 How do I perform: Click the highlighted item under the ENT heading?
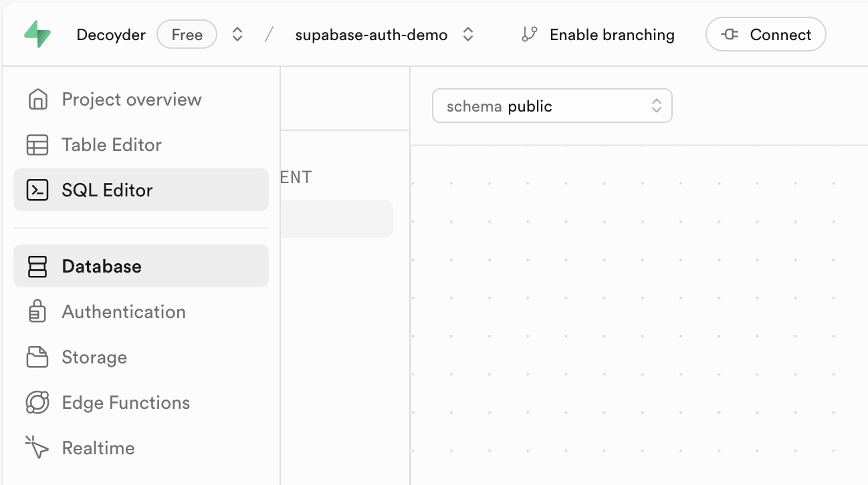[x=336, y=219]
